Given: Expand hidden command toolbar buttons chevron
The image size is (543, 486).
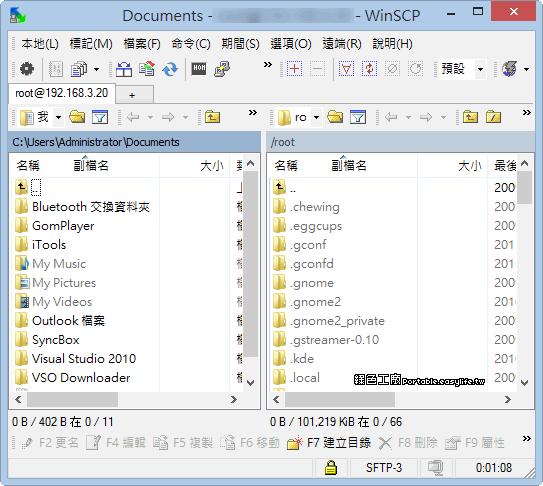Looking at the screenshot, I should pyautogui.click(x=527, y=439).
